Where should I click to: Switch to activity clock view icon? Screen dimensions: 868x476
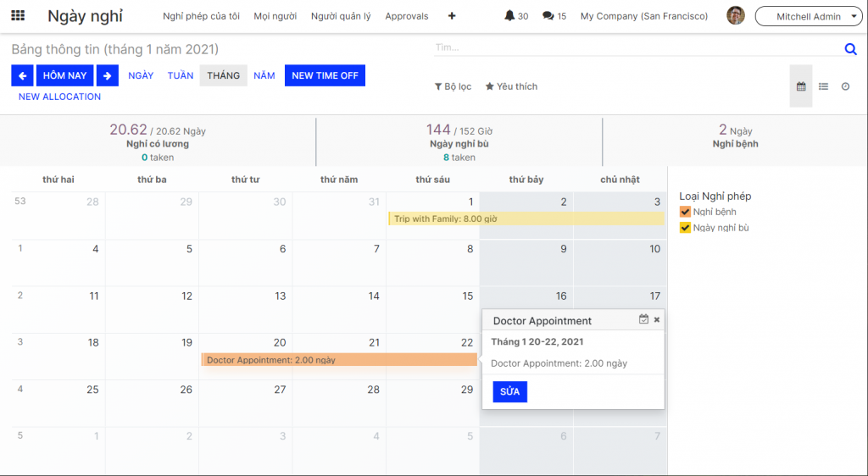click(845, 86)
